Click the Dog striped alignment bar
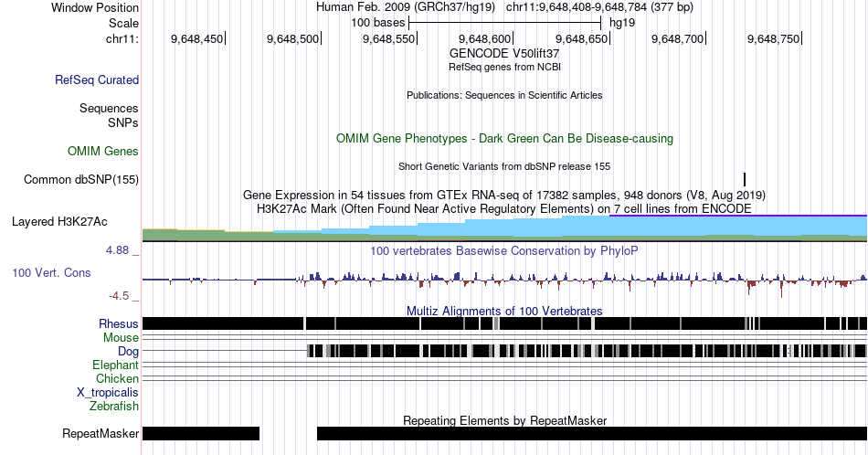This screenshot has height=455, width=868. point(587,350)
